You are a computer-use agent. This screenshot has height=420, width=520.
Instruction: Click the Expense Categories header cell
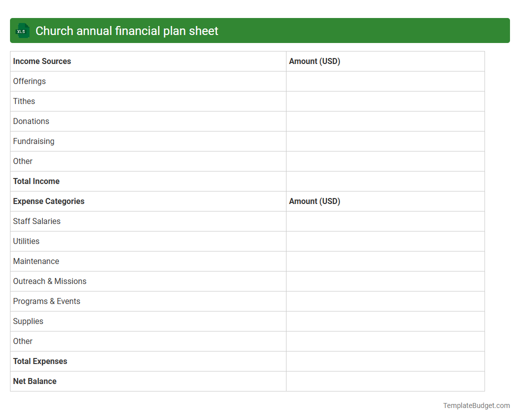pyautogui.click(x=48, y=201)
